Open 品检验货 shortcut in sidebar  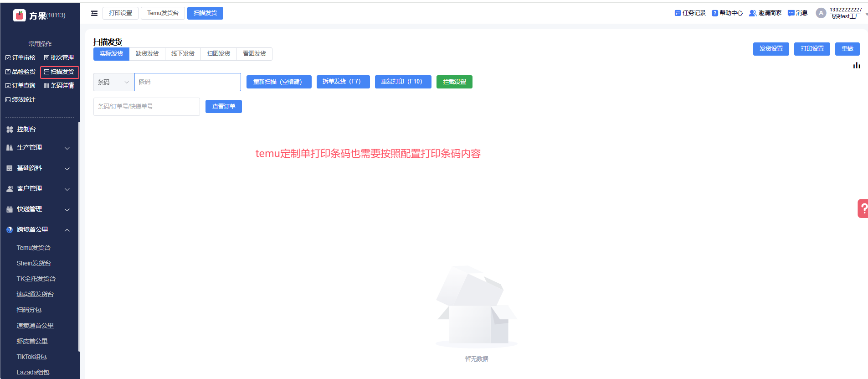(x=21, y=72)
